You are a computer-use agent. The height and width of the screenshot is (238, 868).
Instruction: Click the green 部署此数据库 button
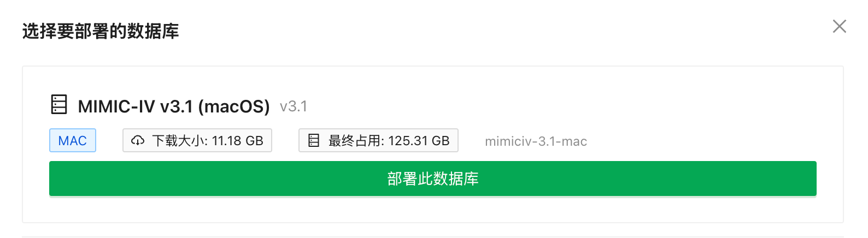point(433,178)
